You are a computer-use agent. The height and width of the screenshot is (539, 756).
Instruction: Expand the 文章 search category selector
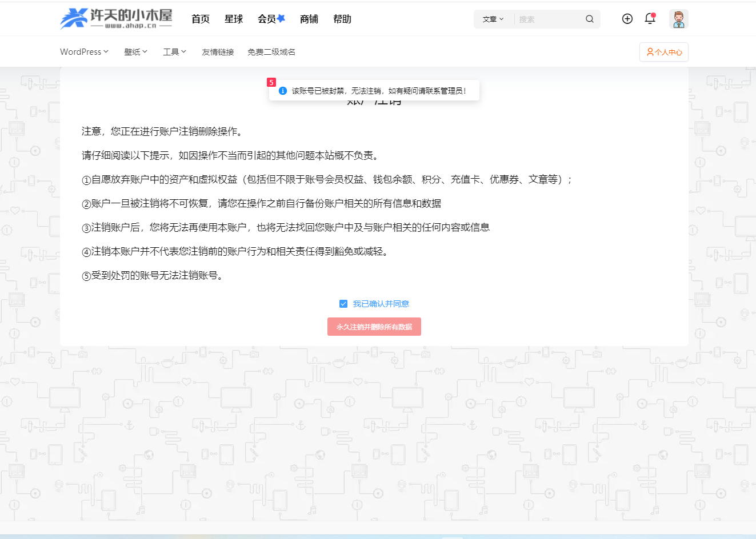[493, 19]
